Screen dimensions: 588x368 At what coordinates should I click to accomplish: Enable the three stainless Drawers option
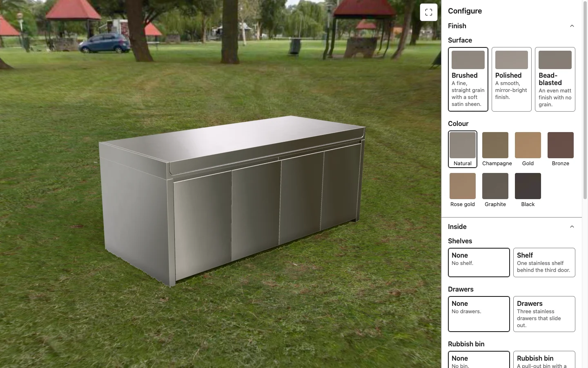pyautogui.click(x=544, y=314)
